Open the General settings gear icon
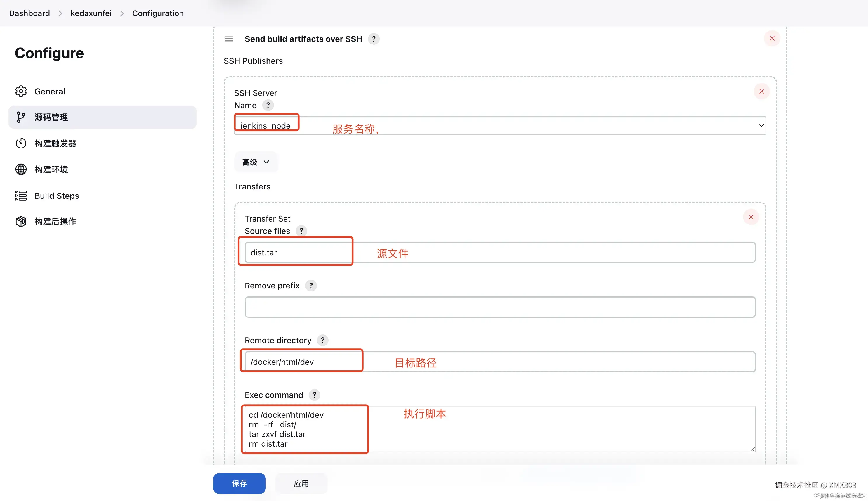 coord(21,91)
